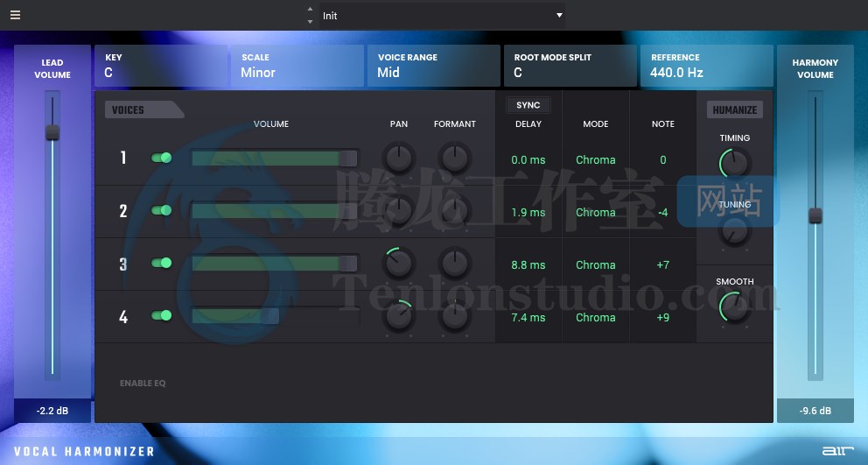The height and width of the screenshot is (465, 868).
Task: Open the Root Mode Split selector
Action: pos(570,66)
